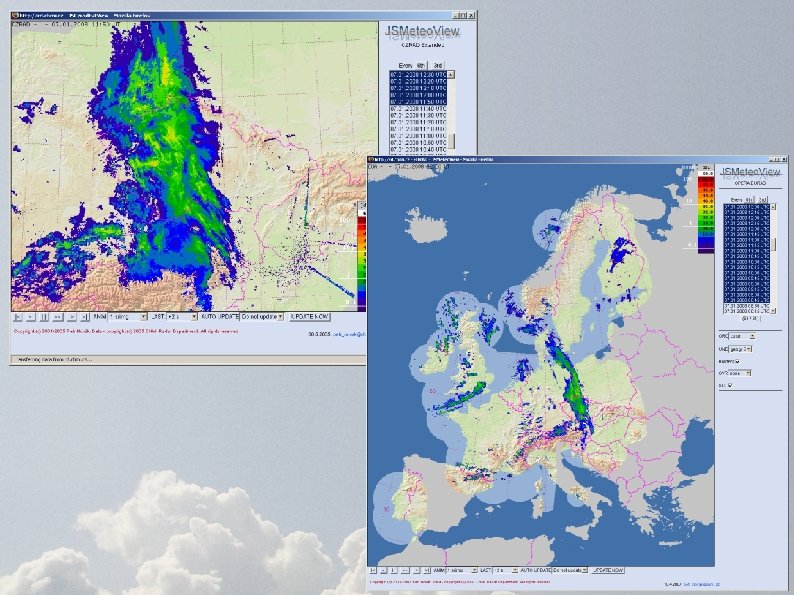This screenshot has width=794, height=595.
Task: Jump to first frame in CZRAD window
Action: (x=18, y=317)
